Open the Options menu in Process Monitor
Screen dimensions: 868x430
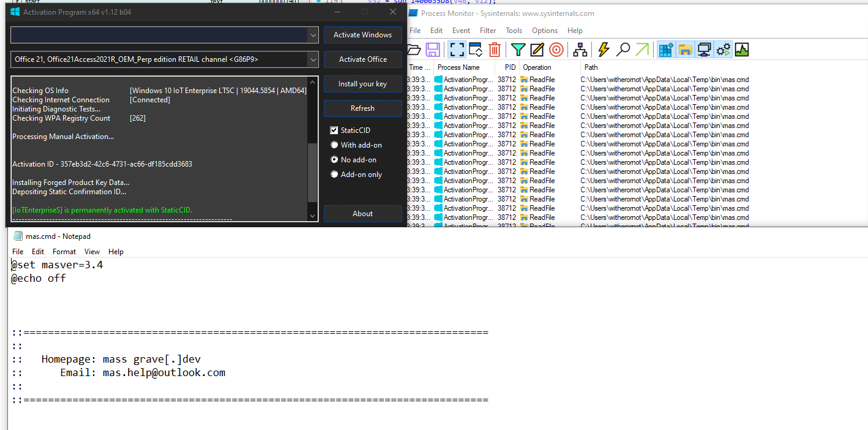click(545, 31)
